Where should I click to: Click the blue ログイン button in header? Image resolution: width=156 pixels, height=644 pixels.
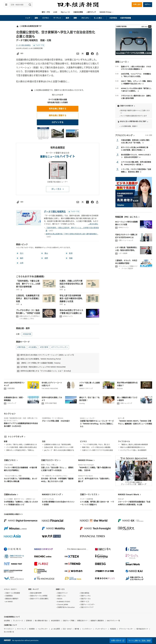tap(147, 4)
